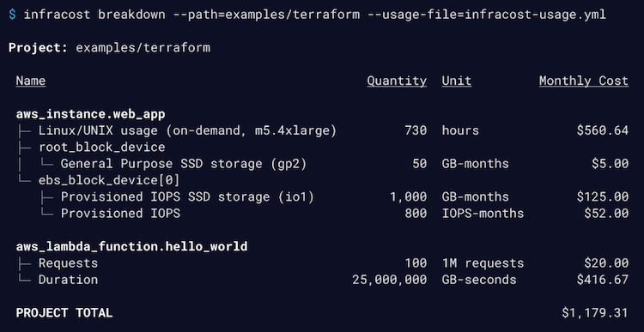The width and height of the screenshot is (644, 332).
Task: Click the Monthly Cost column header
Action: tap(584, 81)
